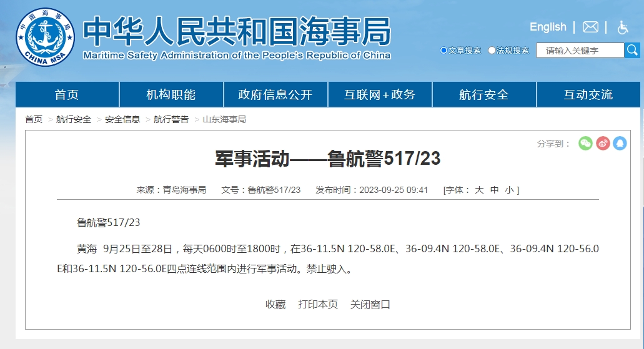The width and height of the screenshot is (644, 349).
Task: Click the China MSA anchor logo
Action: click(45, 37)
